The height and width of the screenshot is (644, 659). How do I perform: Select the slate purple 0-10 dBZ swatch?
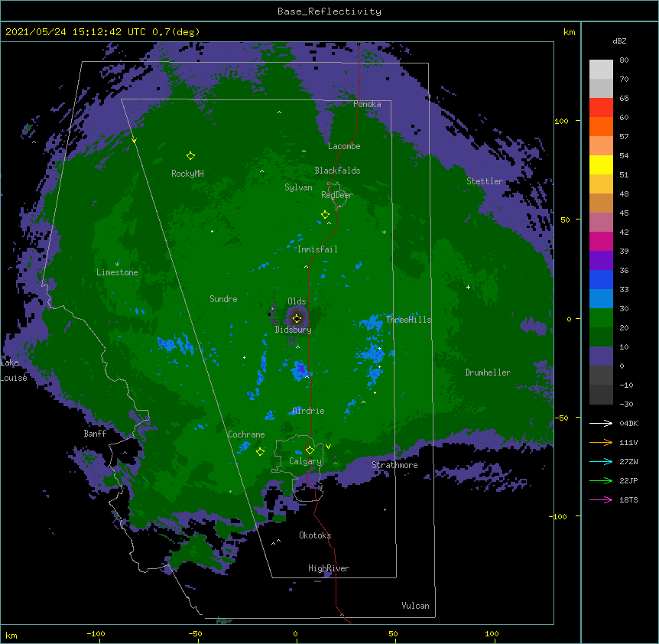[x=601, y=356]
